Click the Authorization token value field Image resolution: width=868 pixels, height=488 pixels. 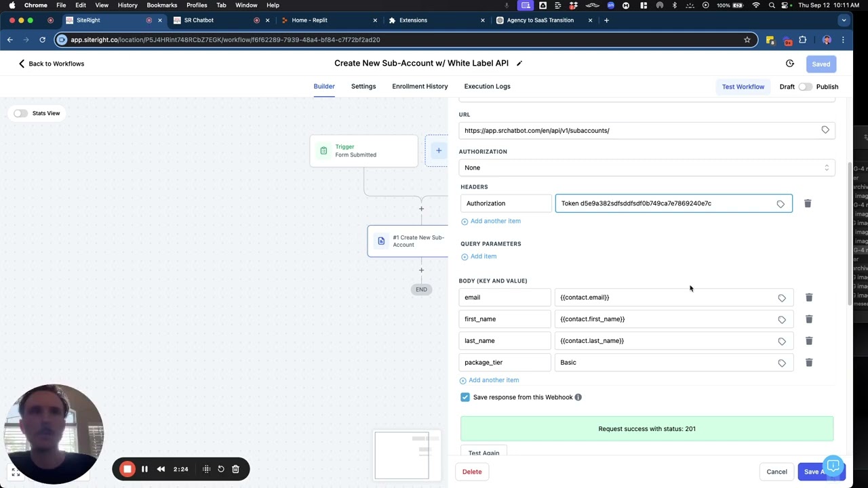(x=673, y=203)
